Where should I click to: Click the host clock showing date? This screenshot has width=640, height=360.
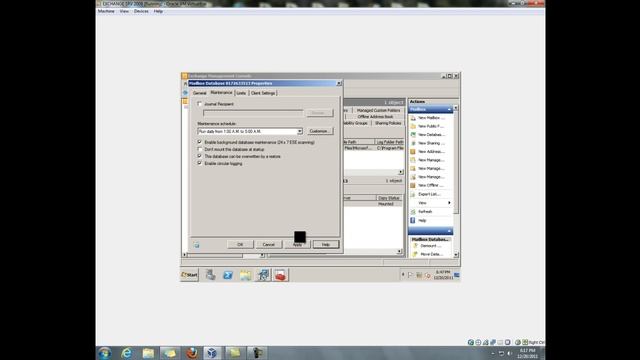tap(527, 353)
